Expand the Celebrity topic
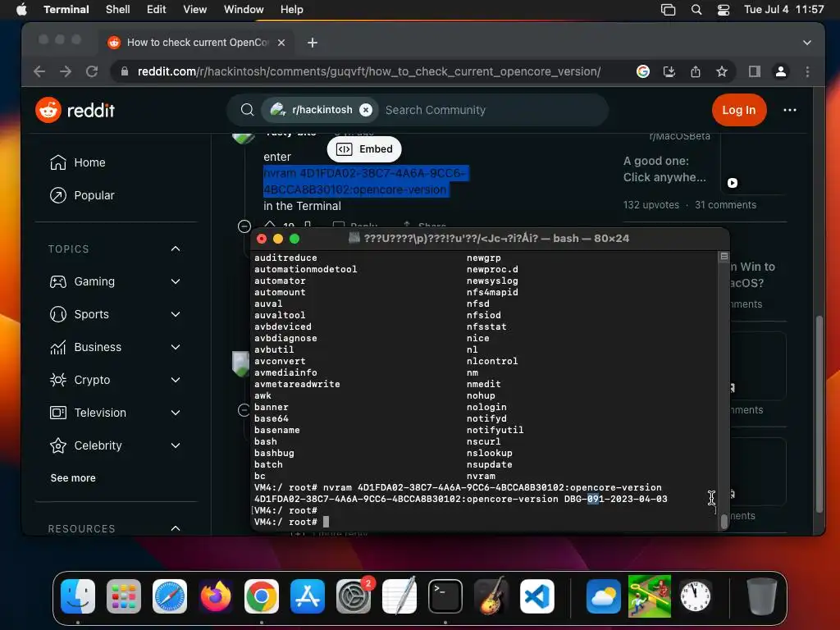The image size is (840, 630). click(x=176, y=445)
